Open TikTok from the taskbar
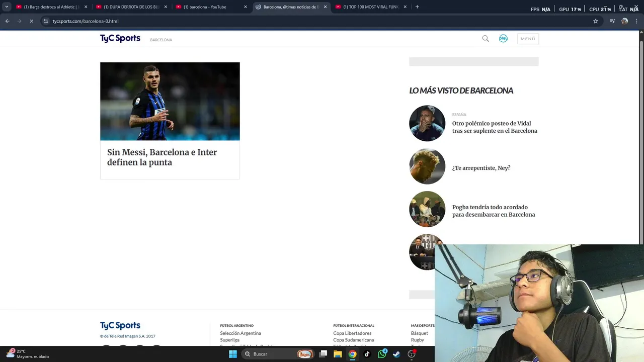This screenshot has height=362, width=644. click(x=367, y=354)
